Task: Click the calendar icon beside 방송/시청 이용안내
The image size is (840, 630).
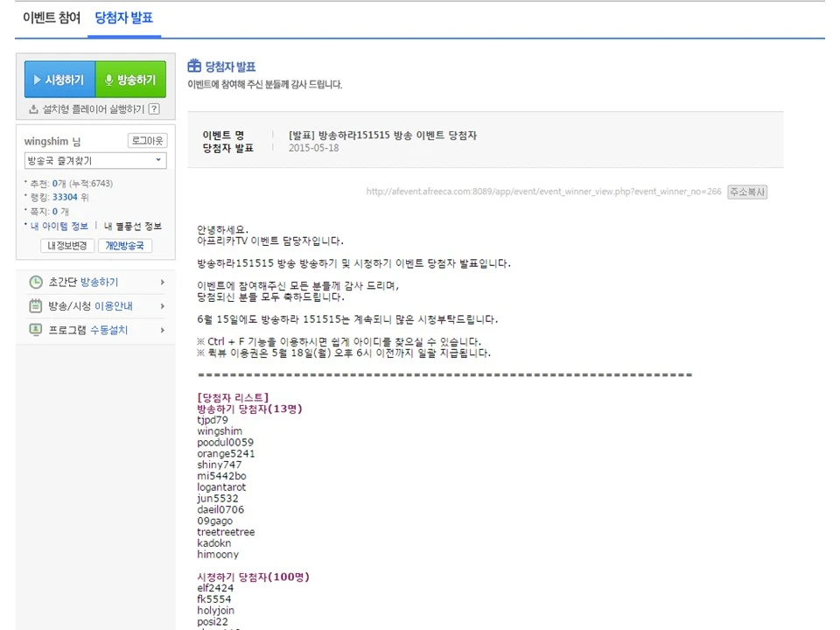Action: tap(35, 305)
